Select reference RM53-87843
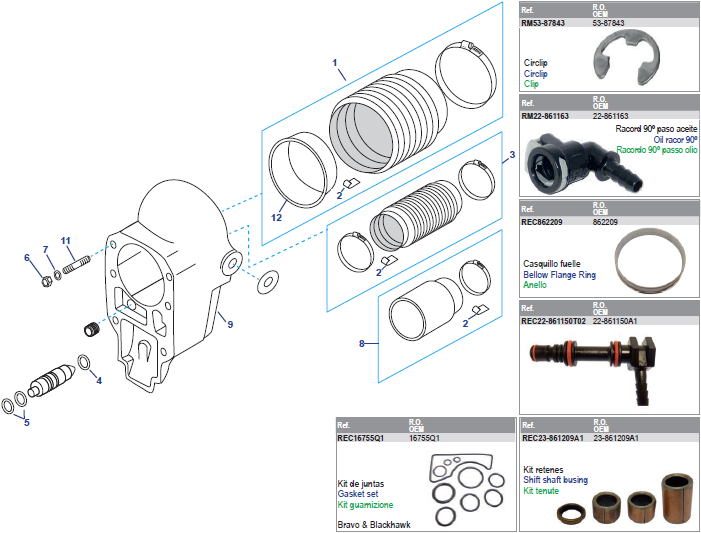Screen dimensions: 701x533 click(543, 23)
